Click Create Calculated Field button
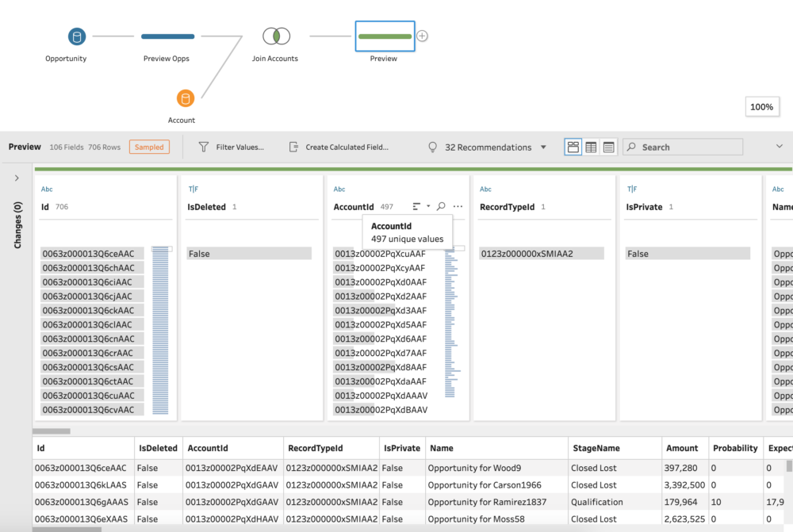 tap(339, 147)
